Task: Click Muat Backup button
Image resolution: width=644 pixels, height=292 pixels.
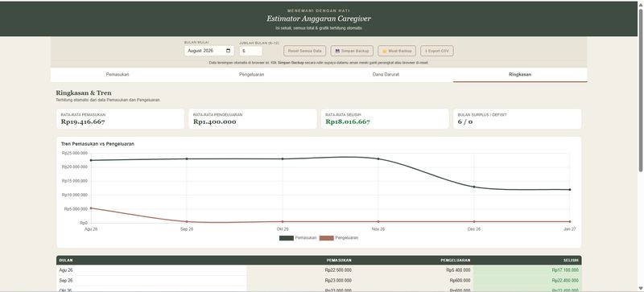Action: (397, 51)
